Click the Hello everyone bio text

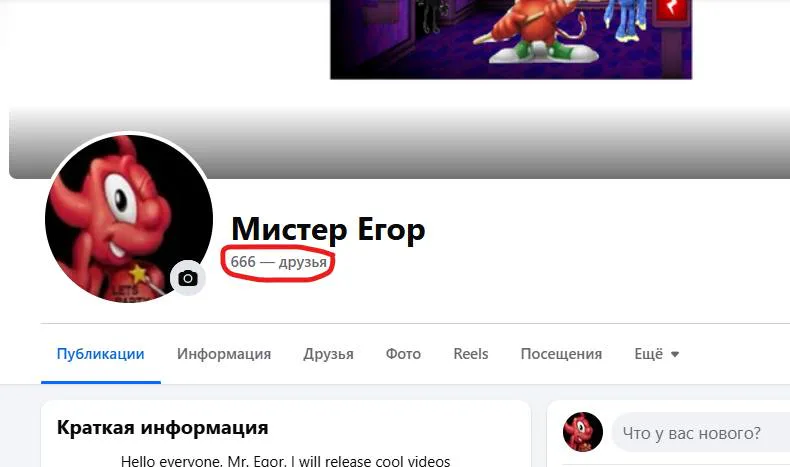285,461
